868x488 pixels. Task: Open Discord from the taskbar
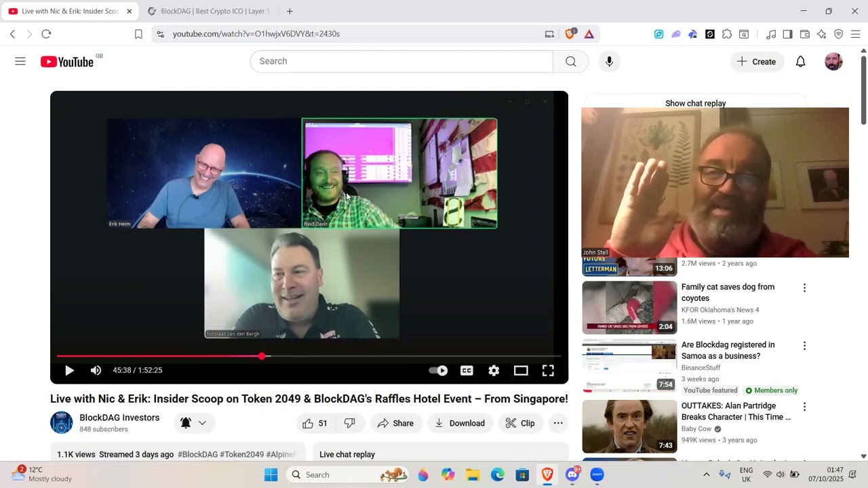(x=573, y=474)
